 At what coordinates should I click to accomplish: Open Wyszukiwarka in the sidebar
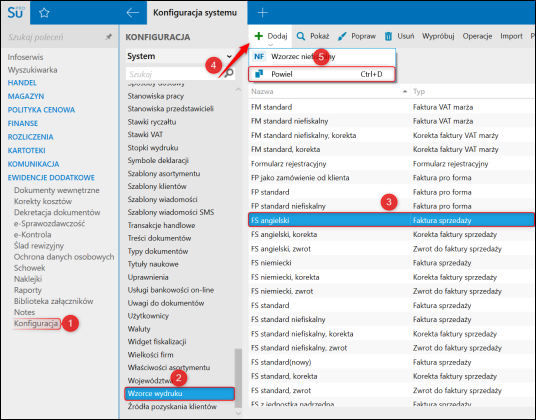click(32, 70)
